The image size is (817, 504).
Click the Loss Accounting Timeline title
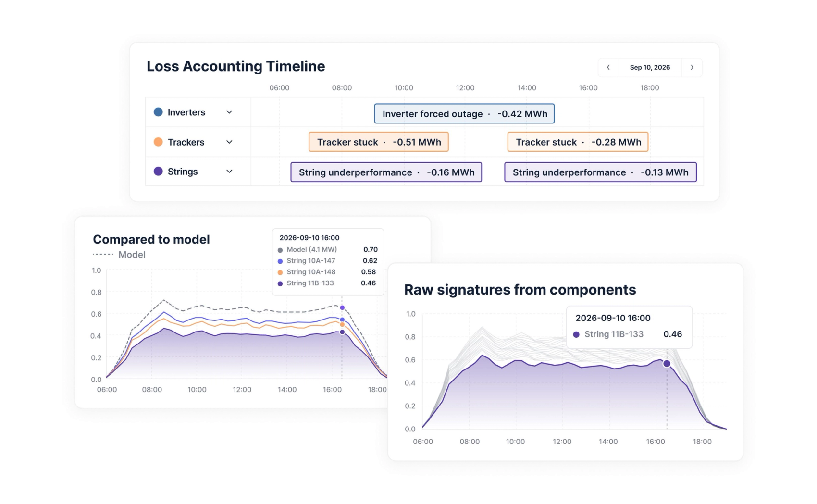click(x=236, y=66)
